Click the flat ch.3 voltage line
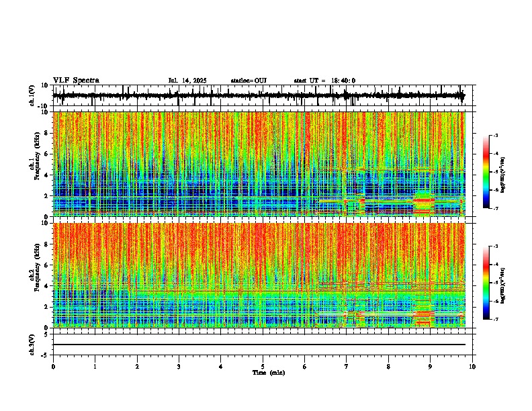 pyautogui.click(x=259, y=345)
